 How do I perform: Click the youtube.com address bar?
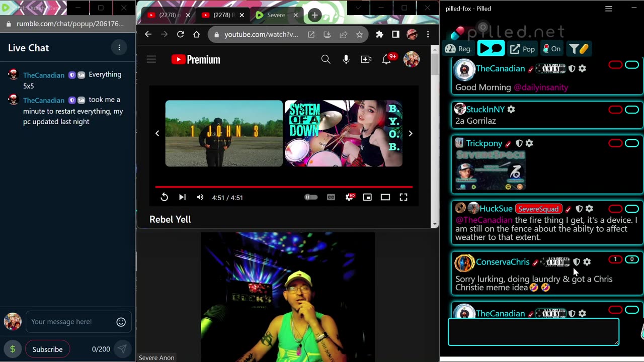[261, 34]
